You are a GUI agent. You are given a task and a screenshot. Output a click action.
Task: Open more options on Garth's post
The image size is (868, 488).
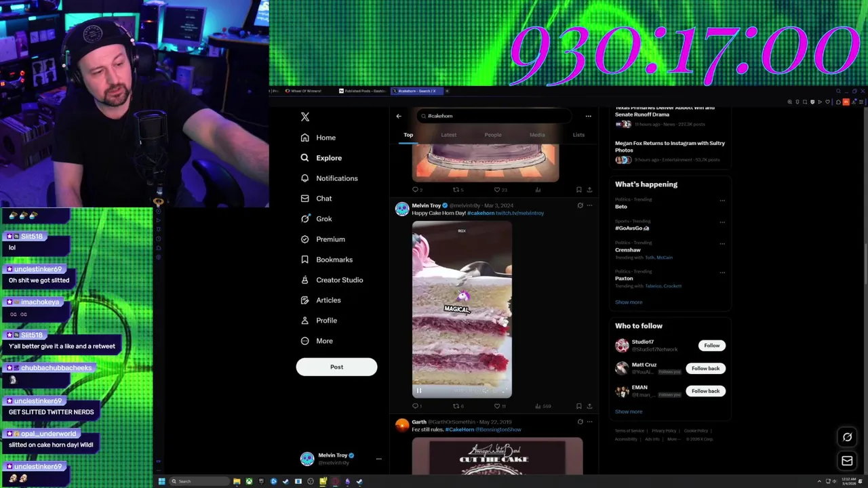tap(589, 422)
